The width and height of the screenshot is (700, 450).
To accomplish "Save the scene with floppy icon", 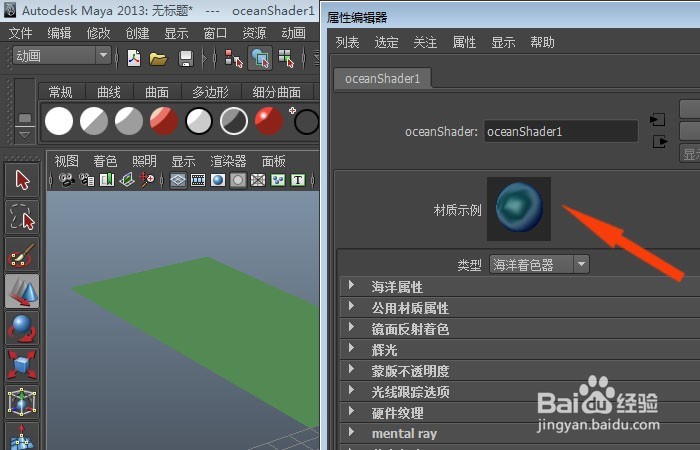I will (186, 58).
